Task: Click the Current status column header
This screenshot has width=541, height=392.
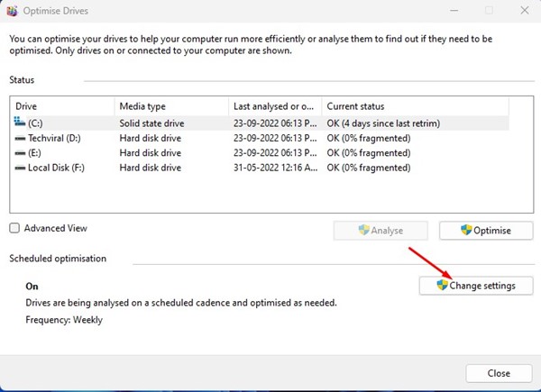Action: [x=416, y=106]
